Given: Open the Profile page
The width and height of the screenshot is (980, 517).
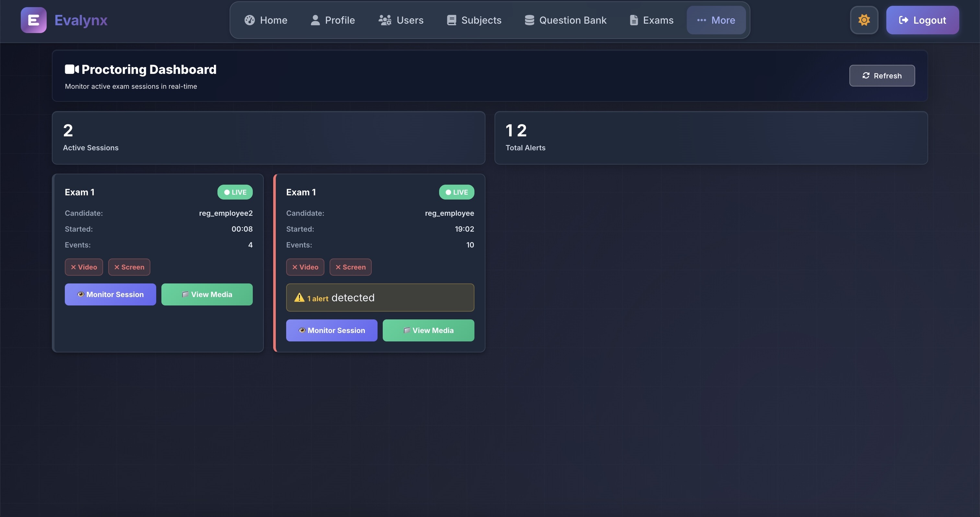Looking at the screenshot, I should (332, 20).
